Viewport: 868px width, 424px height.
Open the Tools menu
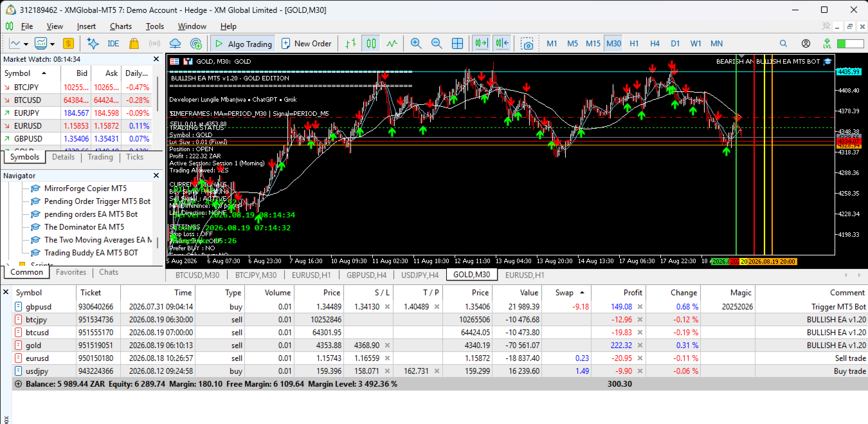coord(155,26)
